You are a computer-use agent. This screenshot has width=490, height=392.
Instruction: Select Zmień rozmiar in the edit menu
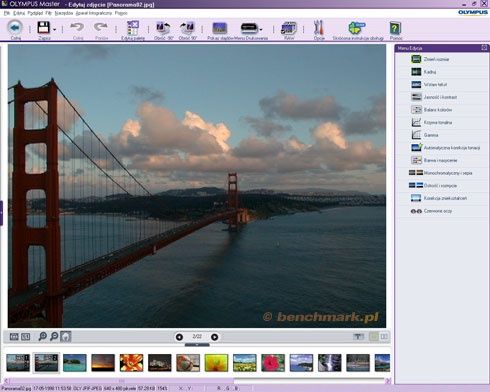[x=442, y=59]
